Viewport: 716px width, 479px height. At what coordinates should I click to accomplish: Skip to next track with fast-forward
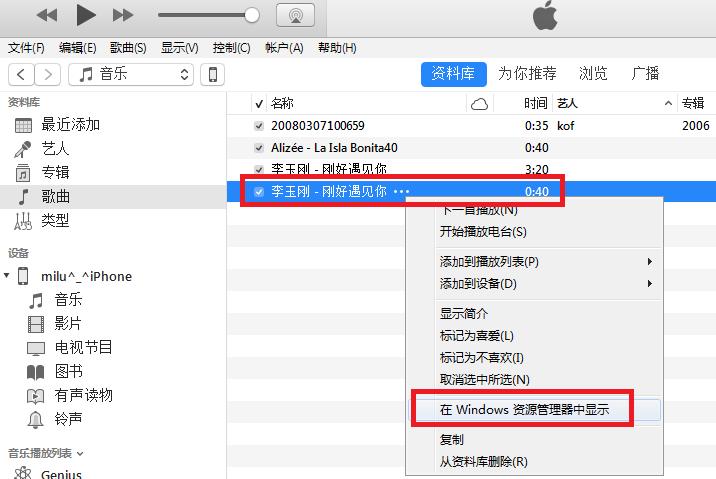click(123, 15)
